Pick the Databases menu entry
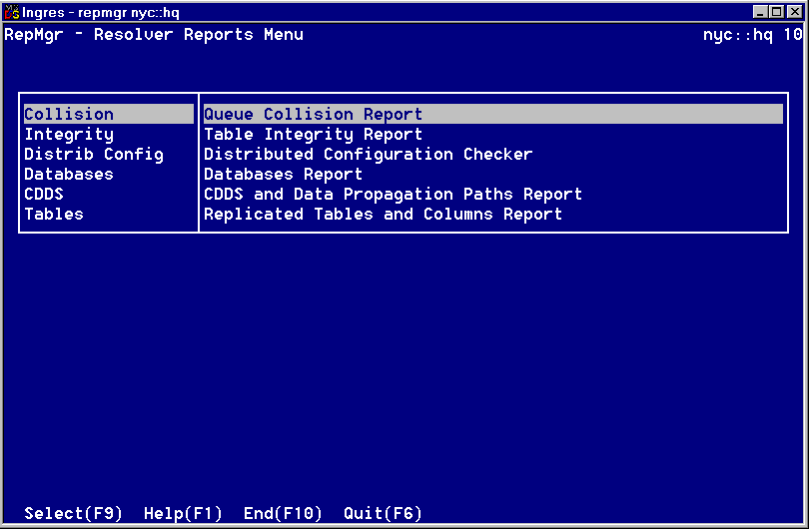 click(69, 174)
